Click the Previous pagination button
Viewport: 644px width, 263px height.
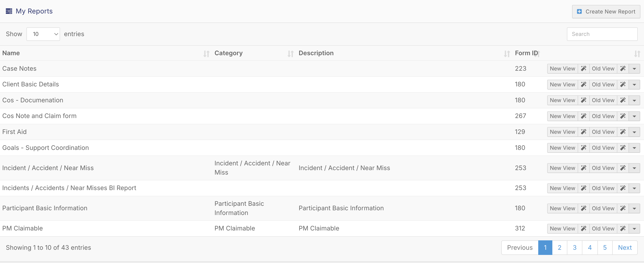tap(520, 248)
